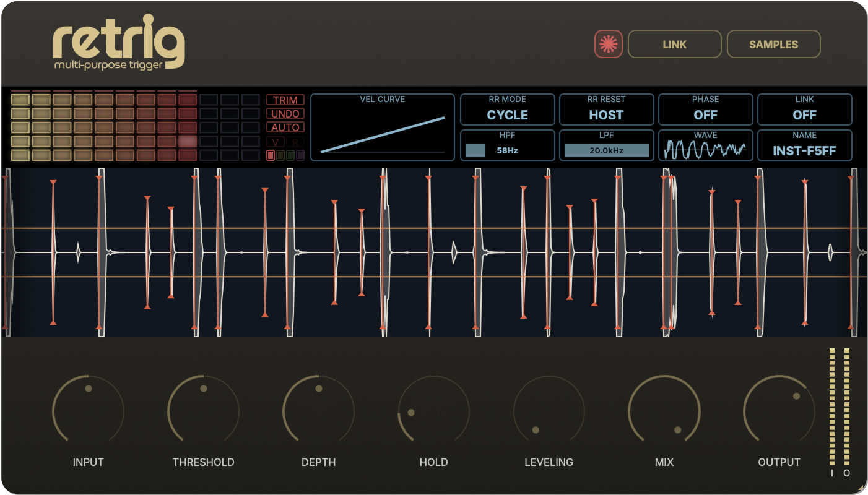The height and width of the screenshot is (495, 868).
Task: Toggle the V button under AUTO
Action: [x=276, y=141]
